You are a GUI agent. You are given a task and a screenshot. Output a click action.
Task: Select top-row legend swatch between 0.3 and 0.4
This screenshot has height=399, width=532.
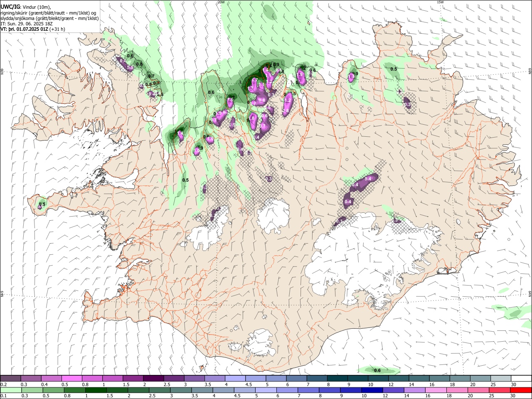tap(31, 379)
